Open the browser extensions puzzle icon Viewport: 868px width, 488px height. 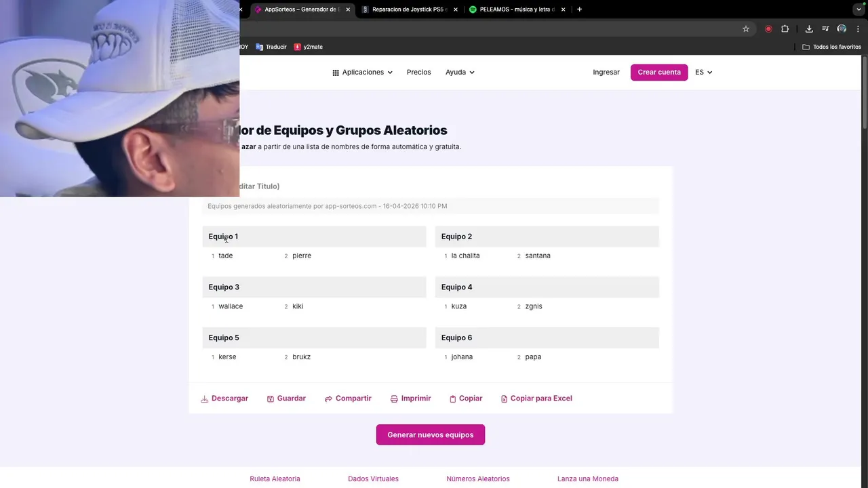tap(785, 29)
